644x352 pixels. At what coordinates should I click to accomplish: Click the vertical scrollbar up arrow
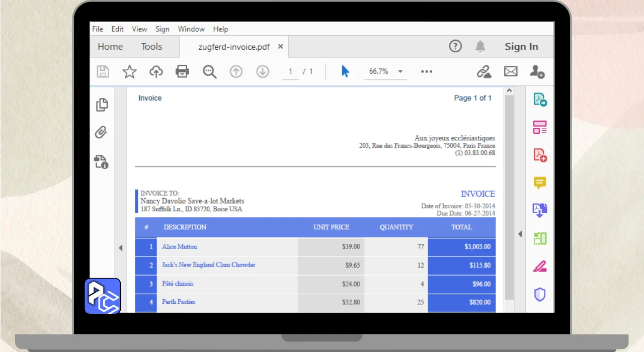pos(509,91)
